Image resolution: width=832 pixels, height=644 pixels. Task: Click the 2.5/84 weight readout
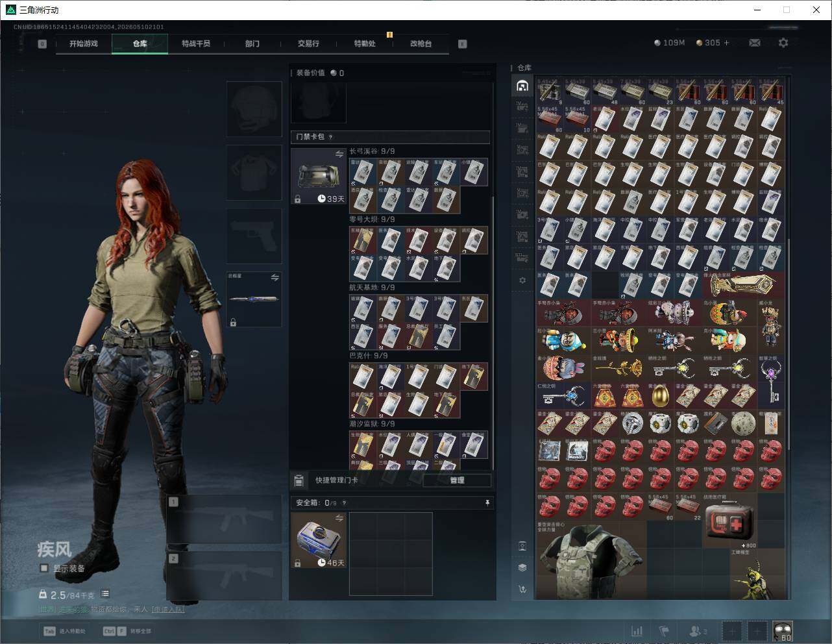click(72, 595)
